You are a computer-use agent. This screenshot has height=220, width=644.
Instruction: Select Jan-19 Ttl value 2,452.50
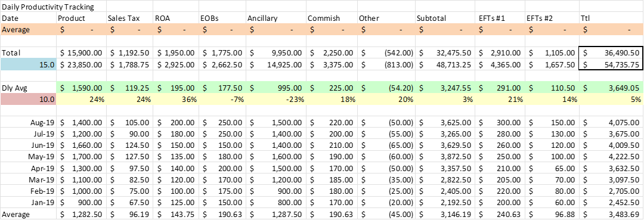click(611, 202)
